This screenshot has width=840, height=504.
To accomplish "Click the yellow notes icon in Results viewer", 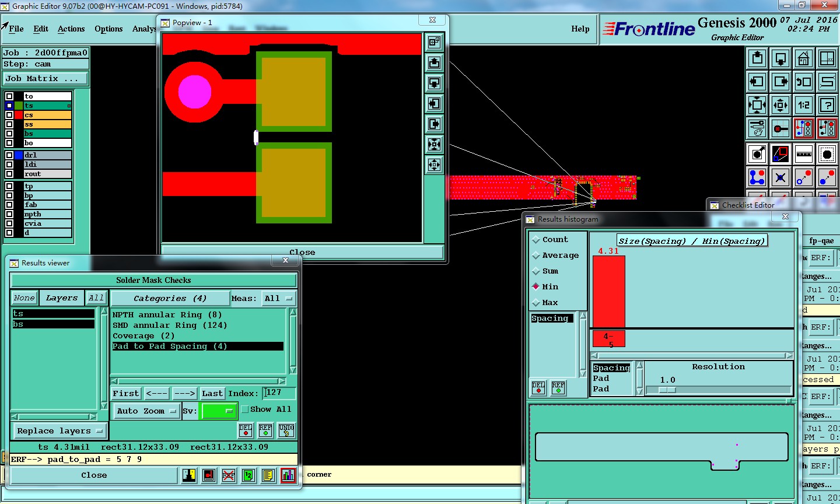I will [268, 475].
